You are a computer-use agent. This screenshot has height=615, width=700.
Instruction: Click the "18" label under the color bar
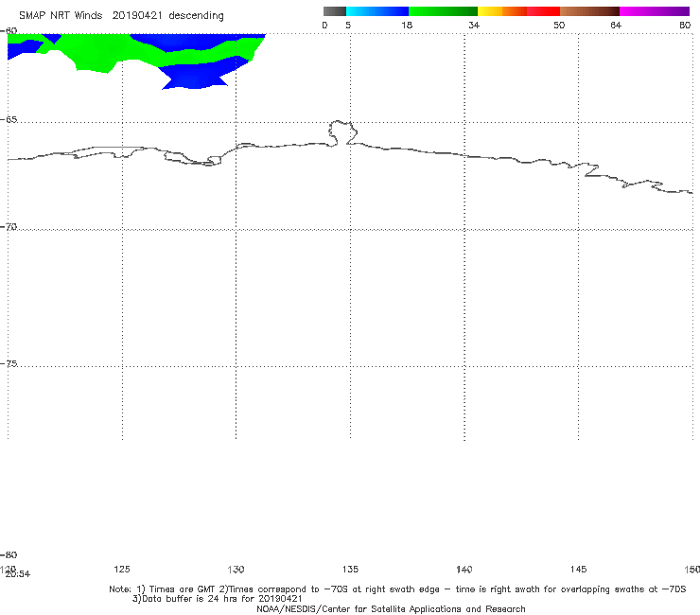tap(407, 25)
